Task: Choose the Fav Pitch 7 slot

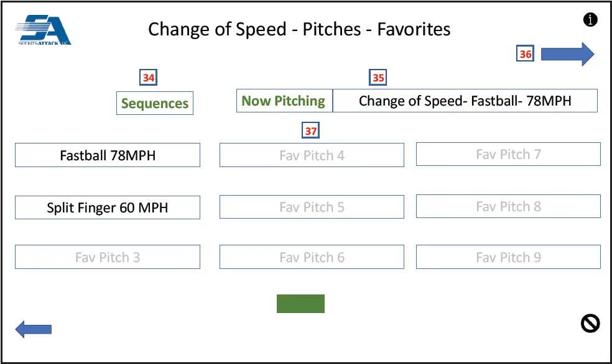Action: pyautogui.click(x=508, y=154)
